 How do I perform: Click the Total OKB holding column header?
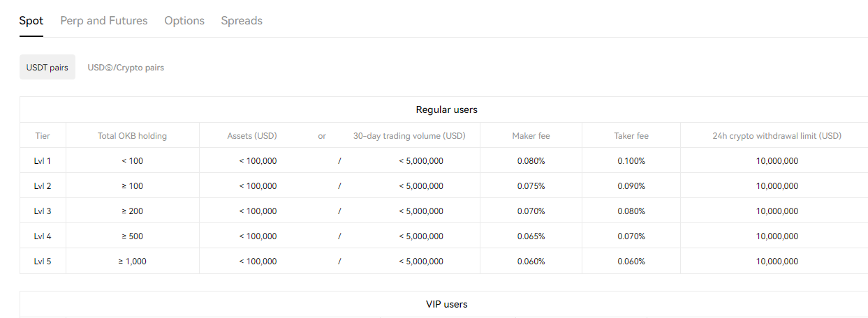point(132,136)
